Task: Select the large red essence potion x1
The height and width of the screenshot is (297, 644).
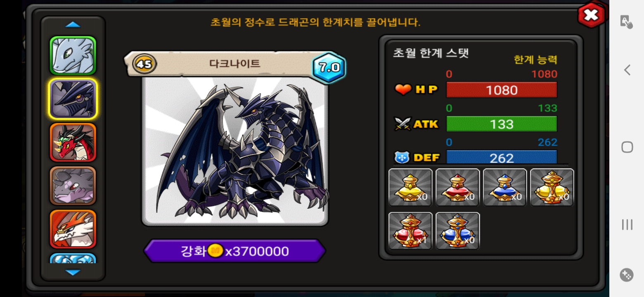Action: [x=410, y=231]
